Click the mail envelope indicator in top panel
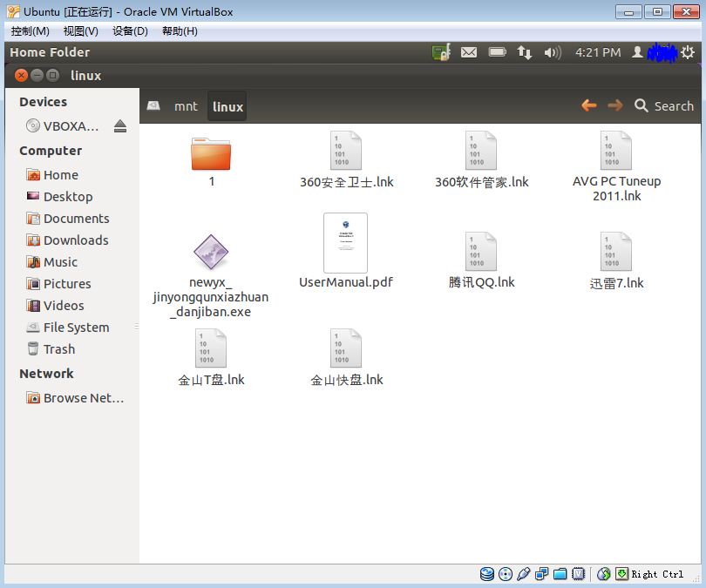Screen dimensions: 706x588 (x=469, y=52)
